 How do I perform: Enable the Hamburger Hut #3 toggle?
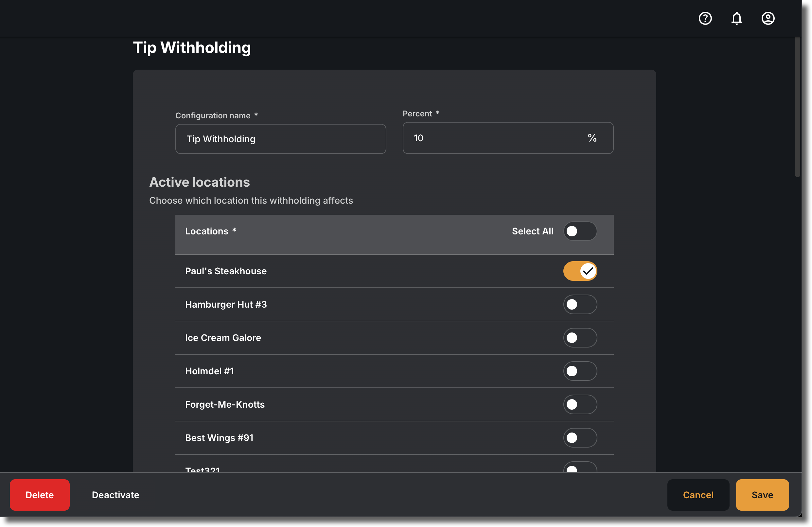point(580,304)
